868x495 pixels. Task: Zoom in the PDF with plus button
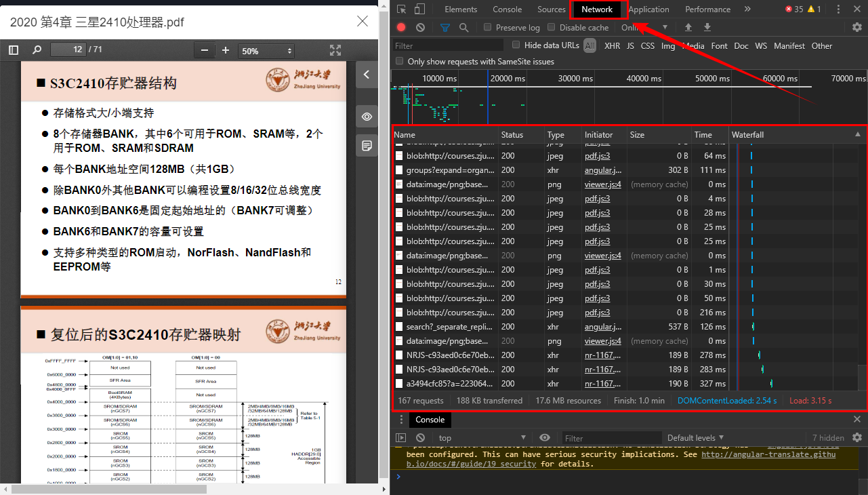pos(226,51)
